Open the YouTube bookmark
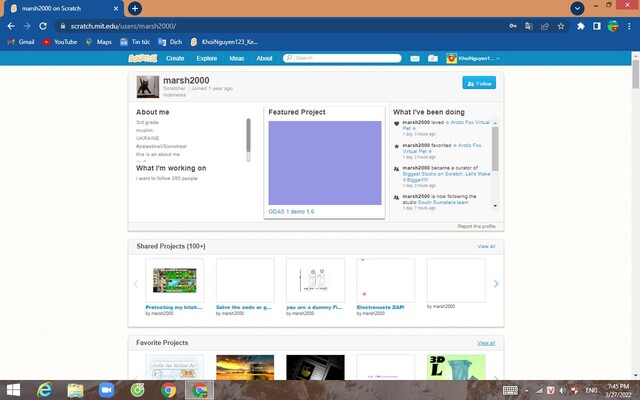The image size is (640, 400). tap(60, 42)
